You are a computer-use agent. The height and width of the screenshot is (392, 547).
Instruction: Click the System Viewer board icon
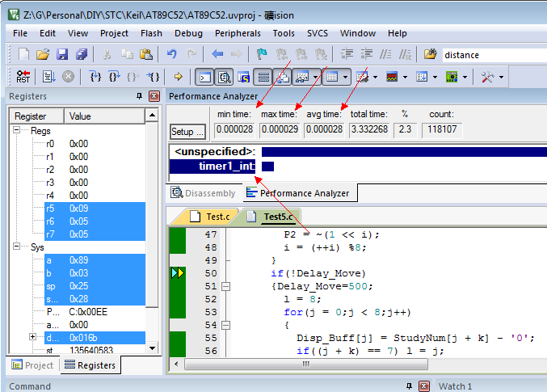point(452,77)
